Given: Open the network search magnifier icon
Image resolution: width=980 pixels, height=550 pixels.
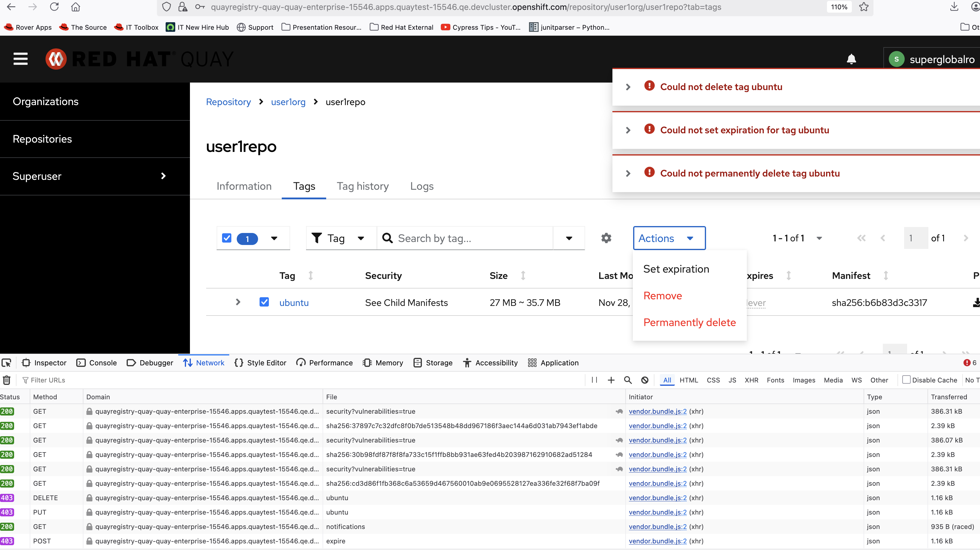Looking at the screenshot, I should (x=628, y=380).
